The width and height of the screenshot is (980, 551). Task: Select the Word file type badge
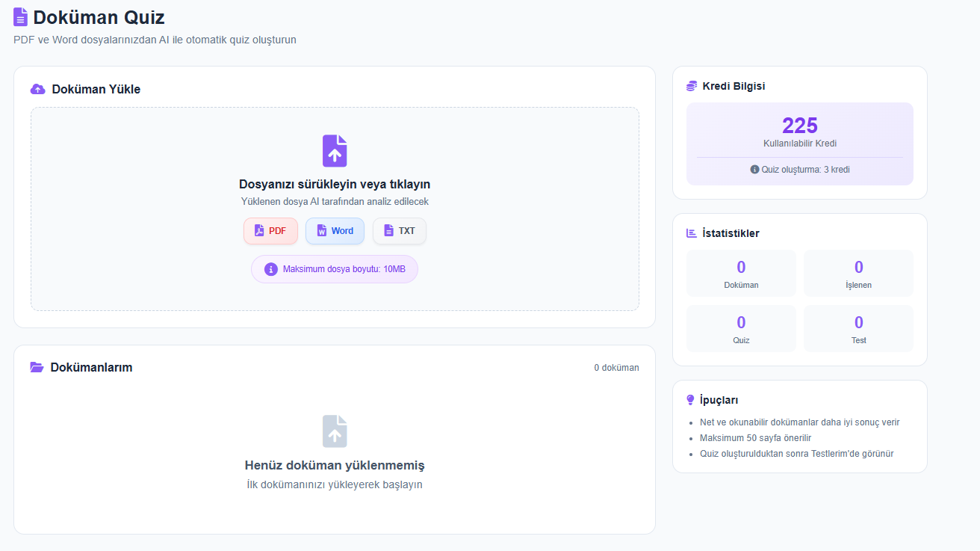(x=335, y=231)
